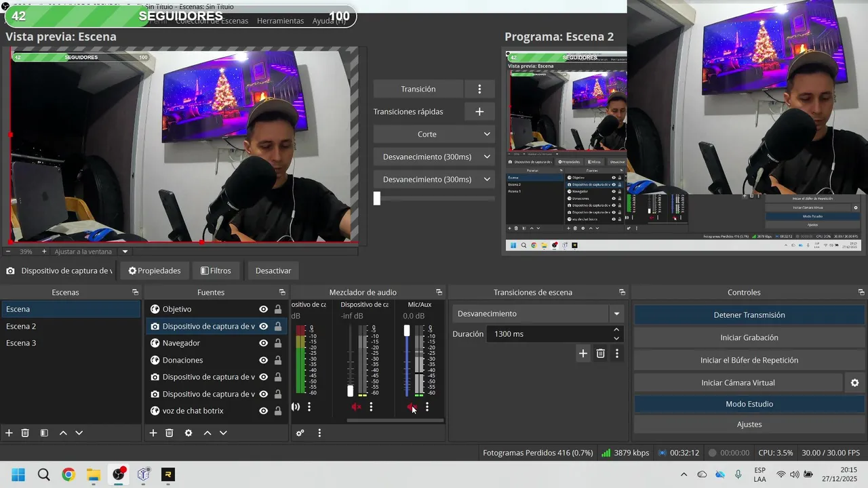Open transition properties three-dot menu beside trash
The width and height of the screenshot is (868, 488).
coord(616,353)
